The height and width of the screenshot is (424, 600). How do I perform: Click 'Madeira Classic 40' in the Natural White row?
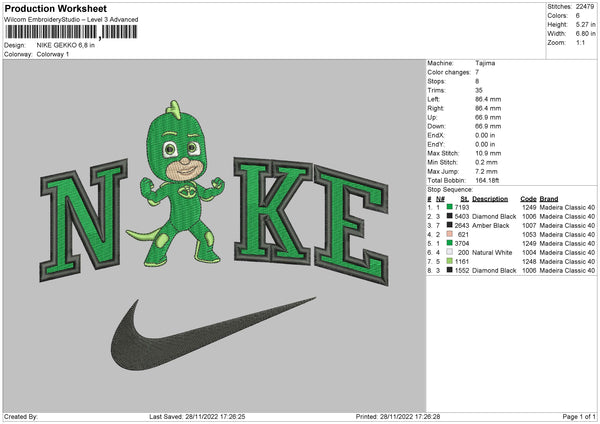[x=567, y=252]
